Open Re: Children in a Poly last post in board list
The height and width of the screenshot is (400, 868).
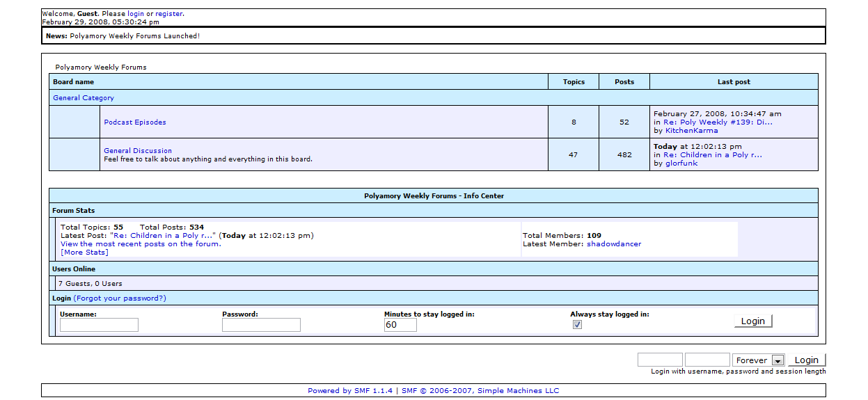tap(713, 155)
